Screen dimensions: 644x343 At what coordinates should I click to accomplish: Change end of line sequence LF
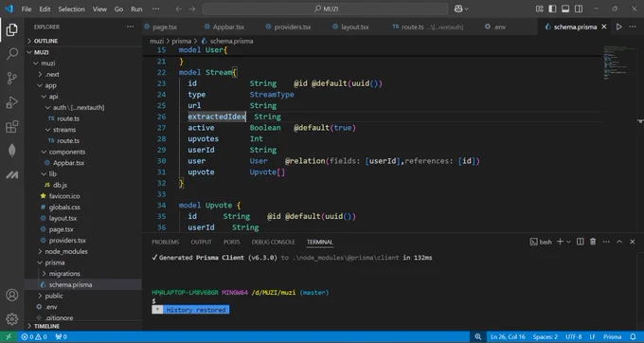point(592,336)
